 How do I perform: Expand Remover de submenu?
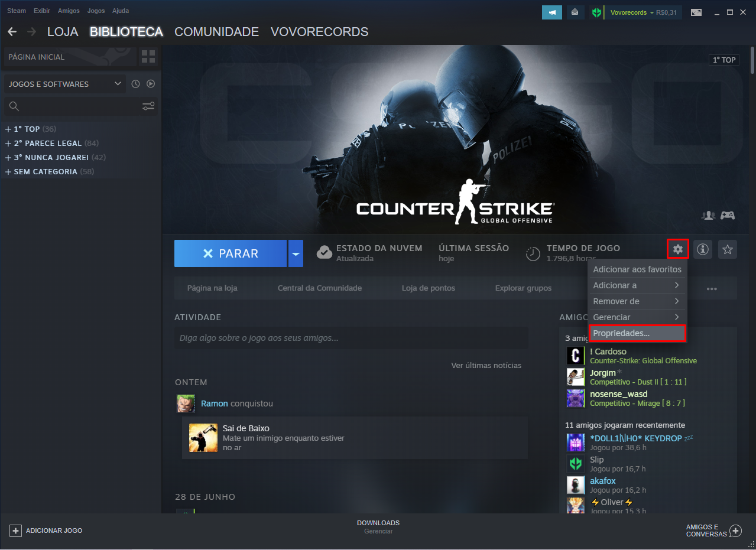[x=637, y=301]
